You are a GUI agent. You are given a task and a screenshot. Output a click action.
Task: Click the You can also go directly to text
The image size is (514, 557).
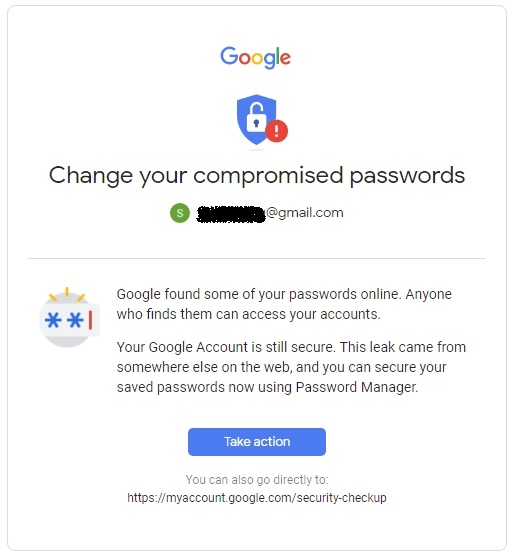(257, 480)
